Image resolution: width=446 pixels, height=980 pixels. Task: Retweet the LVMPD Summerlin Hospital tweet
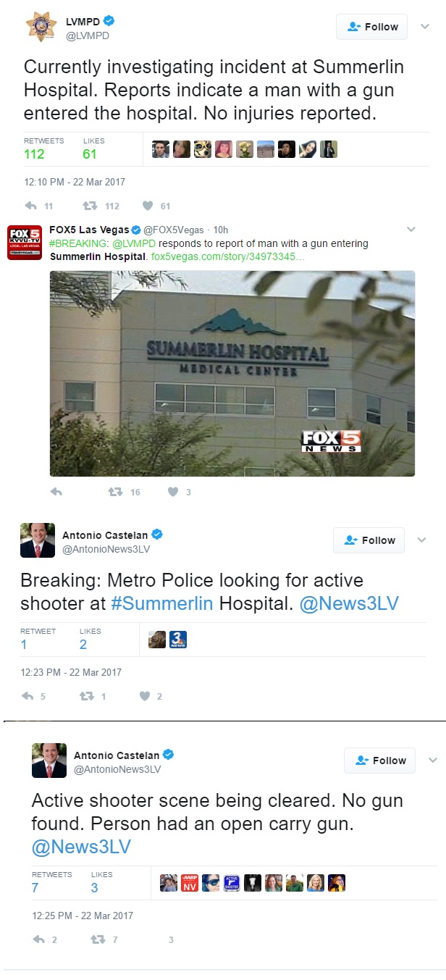tap(90, 206)
